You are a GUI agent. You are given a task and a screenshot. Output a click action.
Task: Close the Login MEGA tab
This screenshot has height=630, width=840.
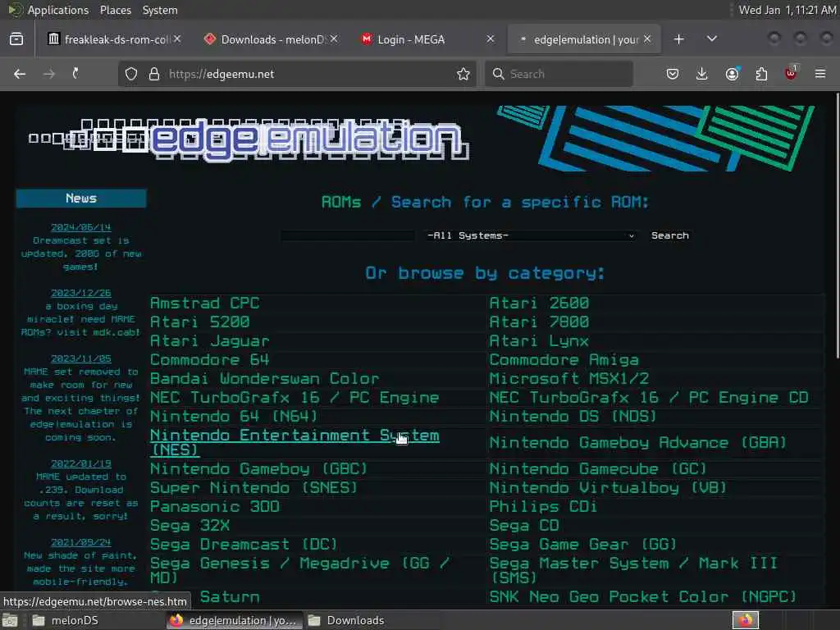491,39
